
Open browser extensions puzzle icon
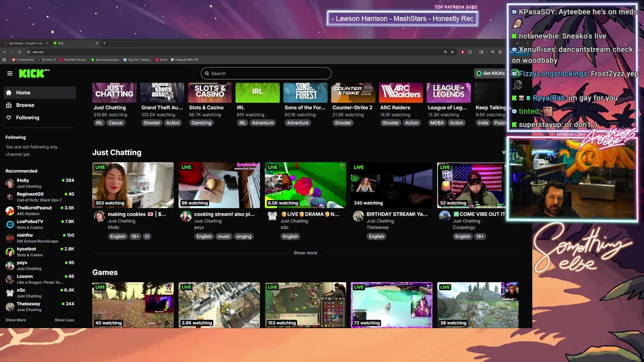pyautogui.click(x=470, y=52)
